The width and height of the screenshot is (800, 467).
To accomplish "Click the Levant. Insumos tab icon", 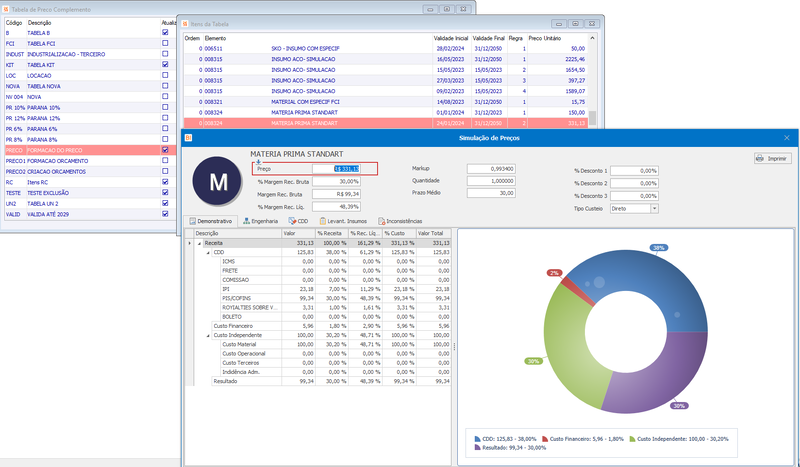I will 322,221.
